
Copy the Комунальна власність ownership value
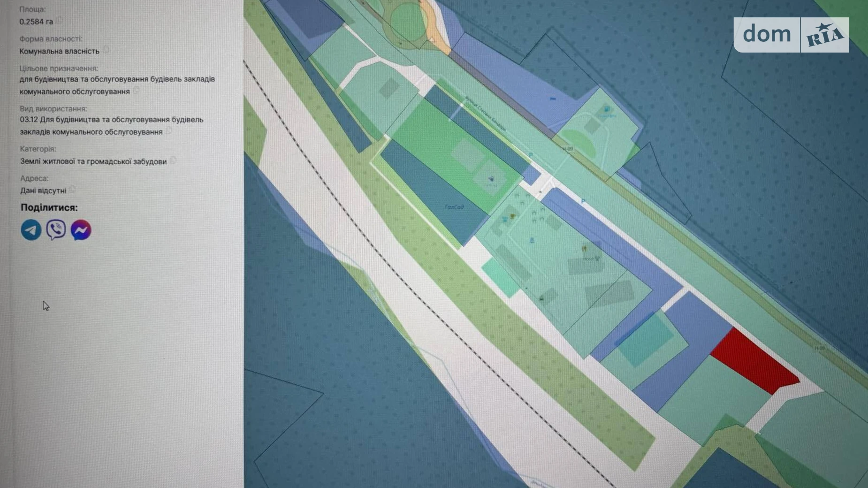click(107, 50)
